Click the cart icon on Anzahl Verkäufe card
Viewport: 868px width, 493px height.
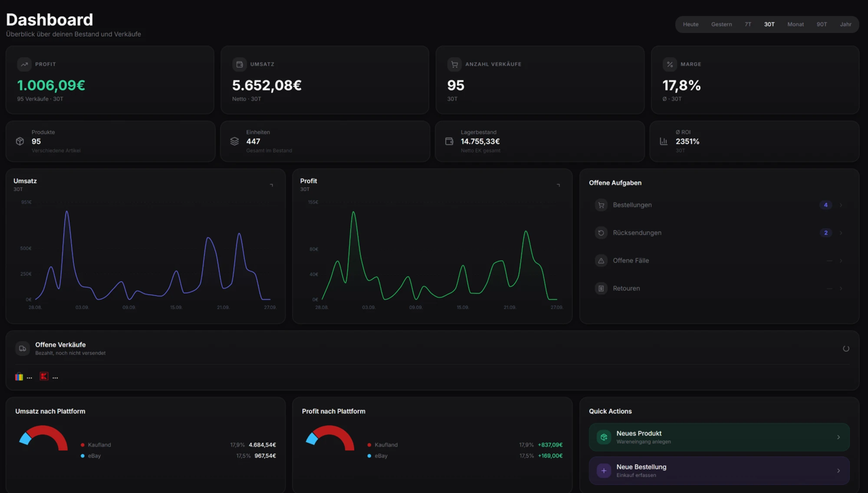[x=454, y=64]
